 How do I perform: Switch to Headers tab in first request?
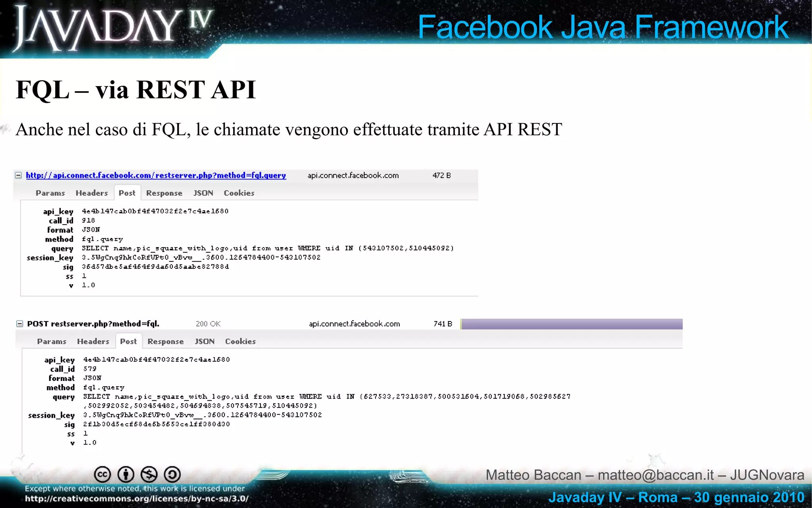tap(92, 193)
